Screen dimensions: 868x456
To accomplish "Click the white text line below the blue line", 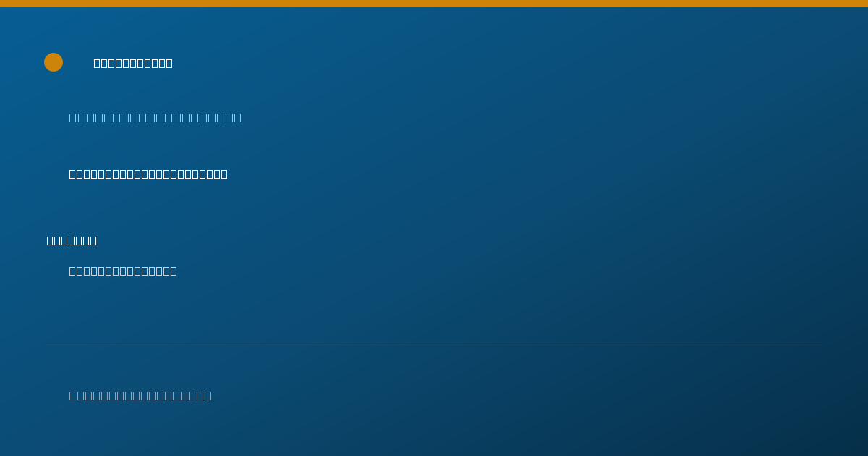I will pos(148,174).
